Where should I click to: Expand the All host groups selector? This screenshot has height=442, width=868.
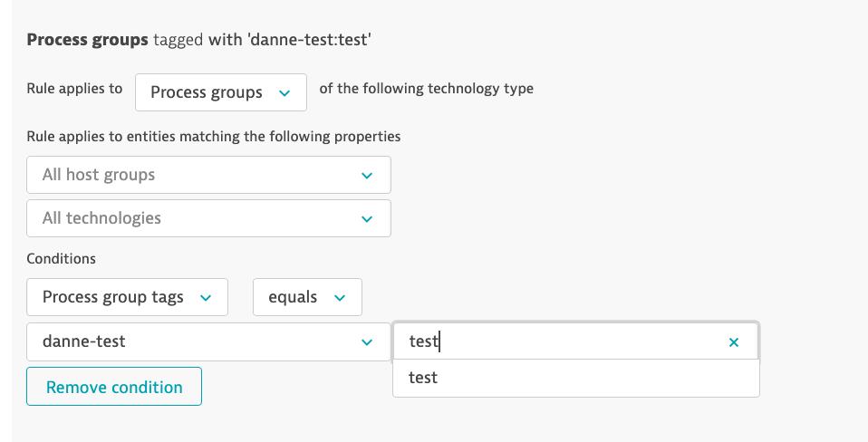tap(208, 175)
